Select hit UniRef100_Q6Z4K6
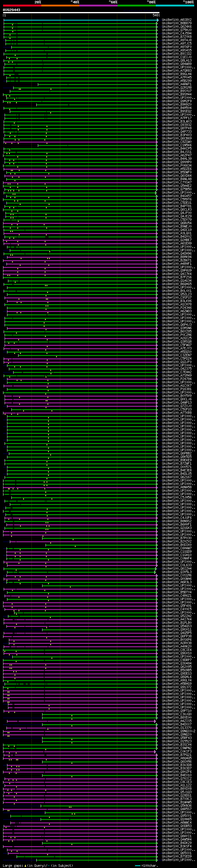The height and width of the screenshot is (868, 197). [x=177, y=26]
